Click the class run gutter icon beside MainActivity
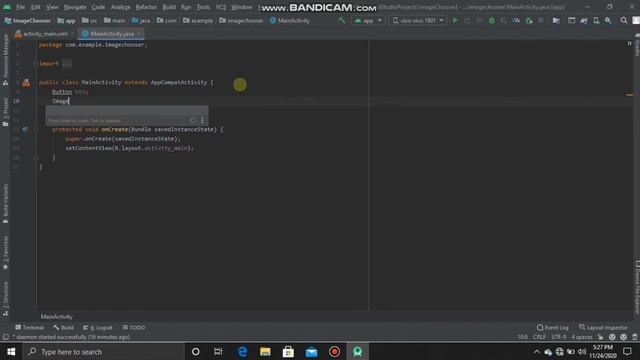The height and width of the screenshot is (360, 640). (x=26, y=83)
